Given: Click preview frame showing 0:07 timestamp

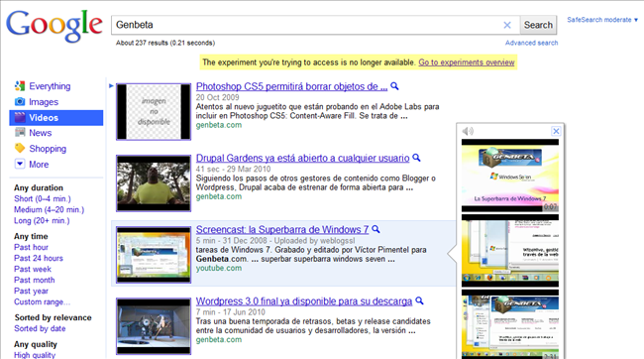Looking at the screenshot, I should [510, 176].
